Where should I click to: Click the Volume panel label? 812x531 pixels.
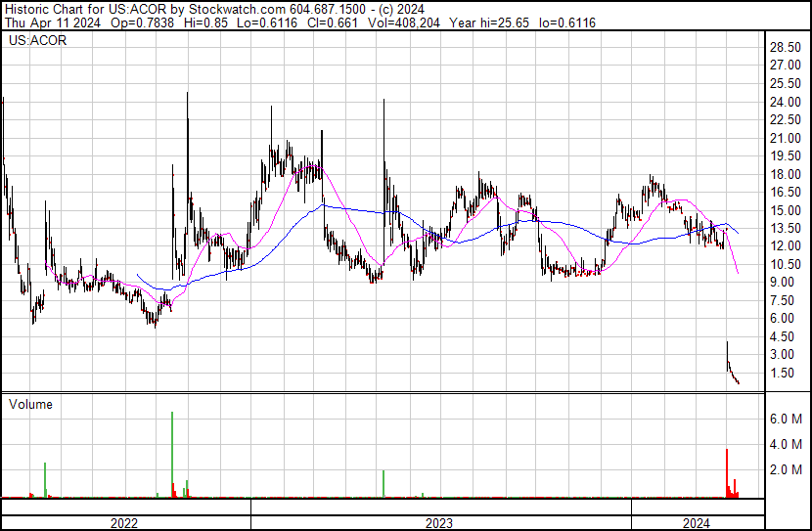click(30, 404)
